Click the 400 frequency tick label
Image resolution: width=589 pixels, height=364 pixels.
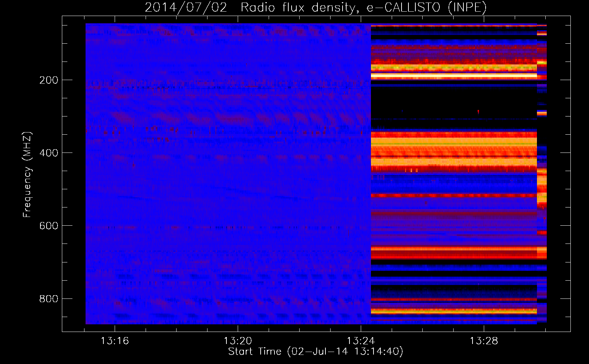tap(49, 153)
